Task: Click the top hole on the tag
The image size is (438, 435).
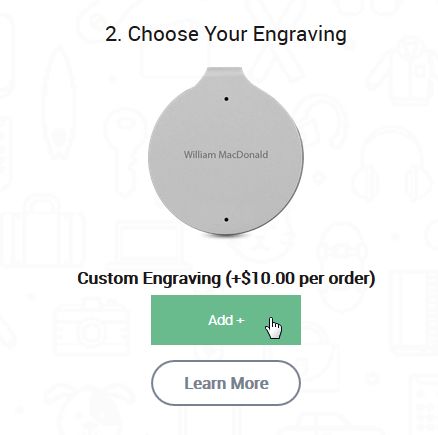Action: click(227, 99)
